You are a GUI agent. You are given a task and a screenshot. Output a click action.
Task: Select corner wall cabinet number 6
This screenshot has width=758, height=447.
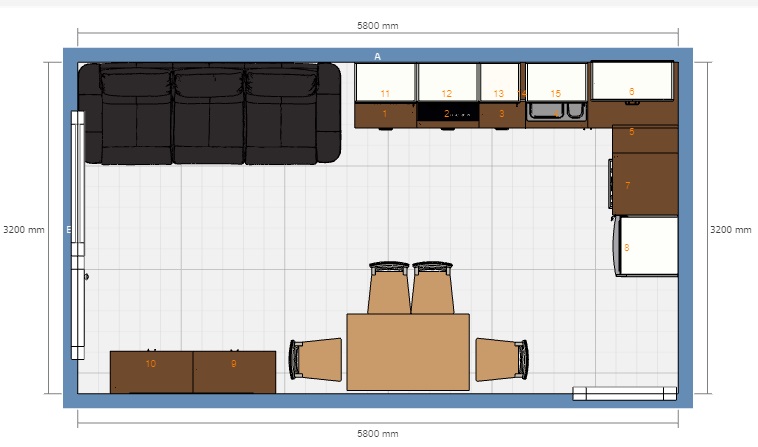coord(632,80)
